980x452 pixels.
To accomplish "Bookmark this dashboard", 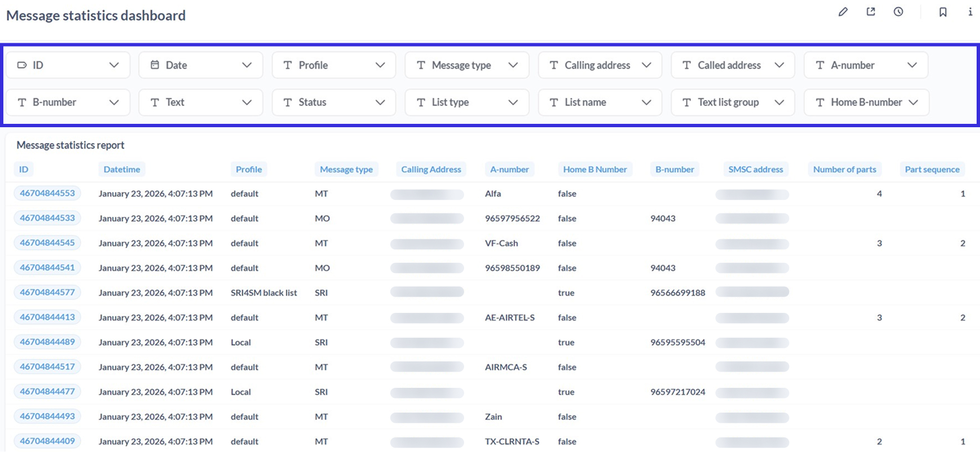I will [x=943, y=12].
